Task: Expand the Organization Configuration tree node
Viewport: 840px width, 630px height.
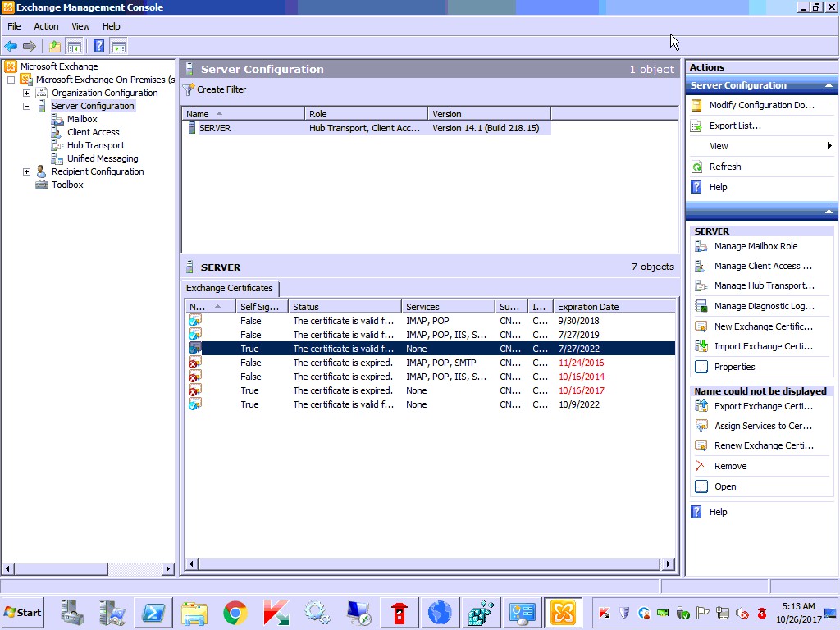Action: click(x=26, y=93)
